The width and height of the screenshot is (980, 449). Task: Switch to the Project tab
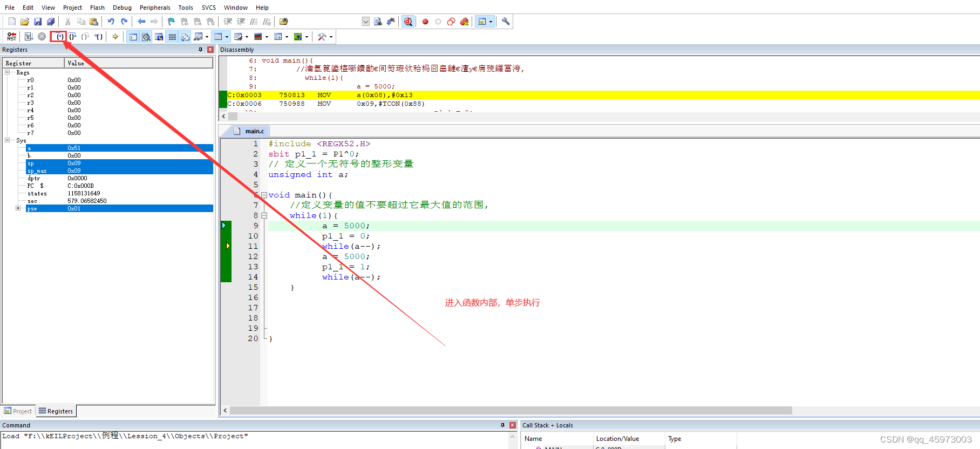tap(18, 411)
